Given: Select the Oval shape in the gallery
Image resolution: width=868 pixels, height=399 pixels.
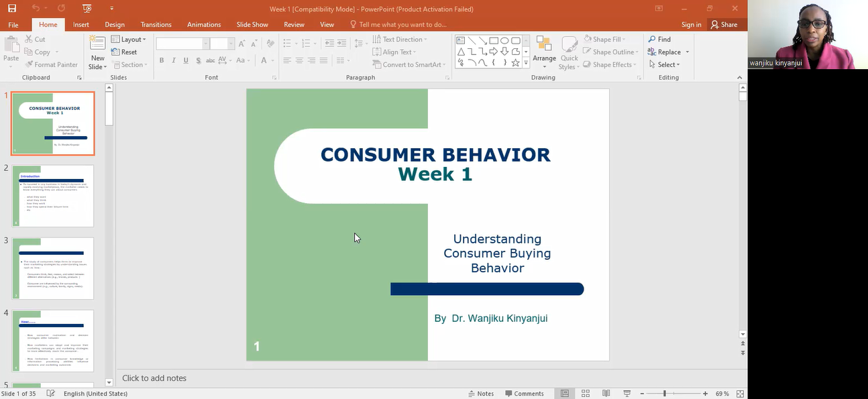Looking at the screenshot, I should pos(504,40).
